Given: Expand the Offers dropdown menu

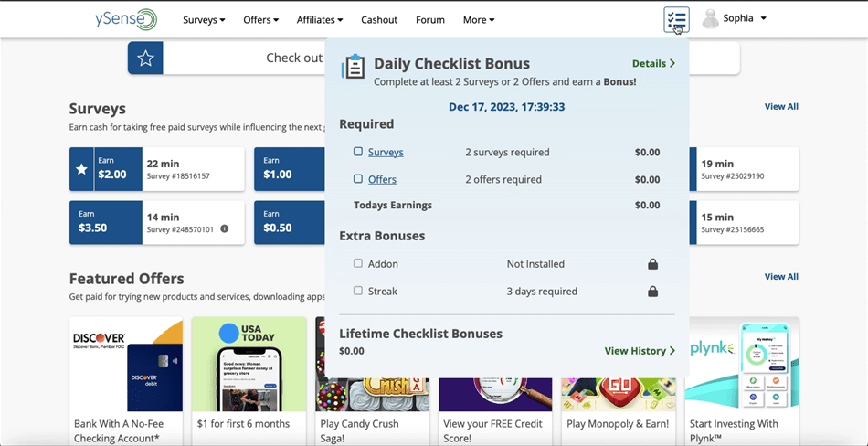Looking at the screenshot, I should click(x=260, y=20).
